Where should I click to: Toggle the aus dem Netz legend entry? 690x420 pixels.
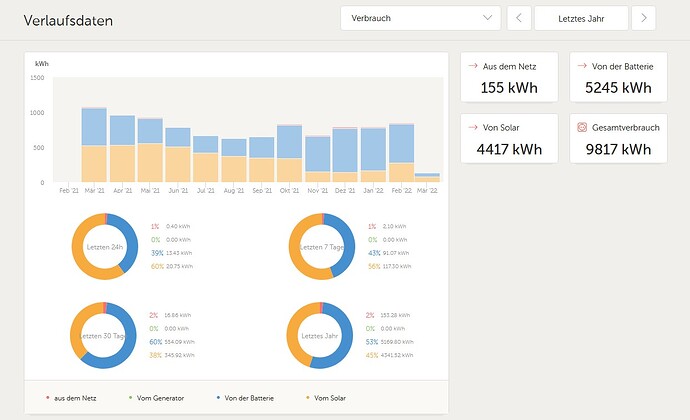71,398
